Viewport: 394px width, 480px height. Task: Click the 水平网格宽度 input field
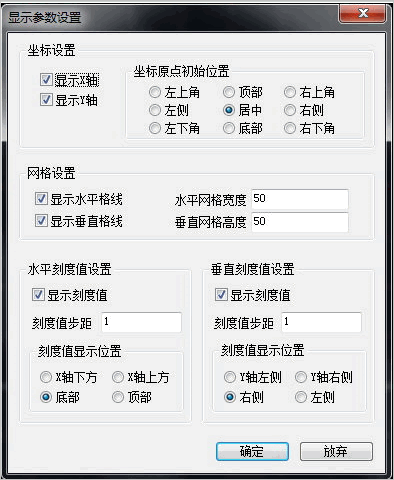tap(300, 199)
